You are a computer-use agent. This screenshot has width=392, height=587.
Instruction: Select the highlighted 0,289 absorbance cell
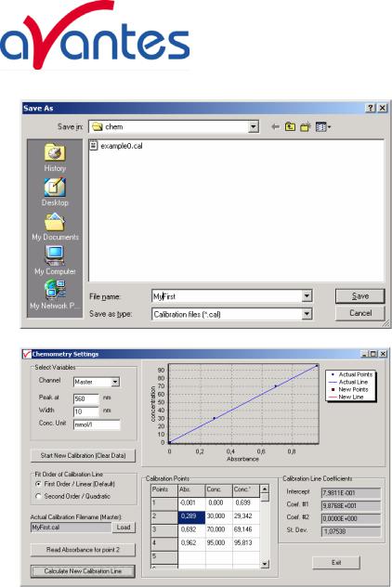[x=191, y=517]
